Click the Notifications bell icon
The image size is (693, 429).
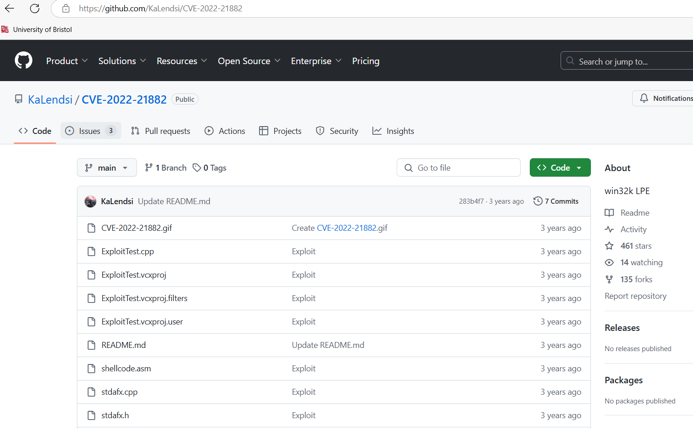(644, 98)
